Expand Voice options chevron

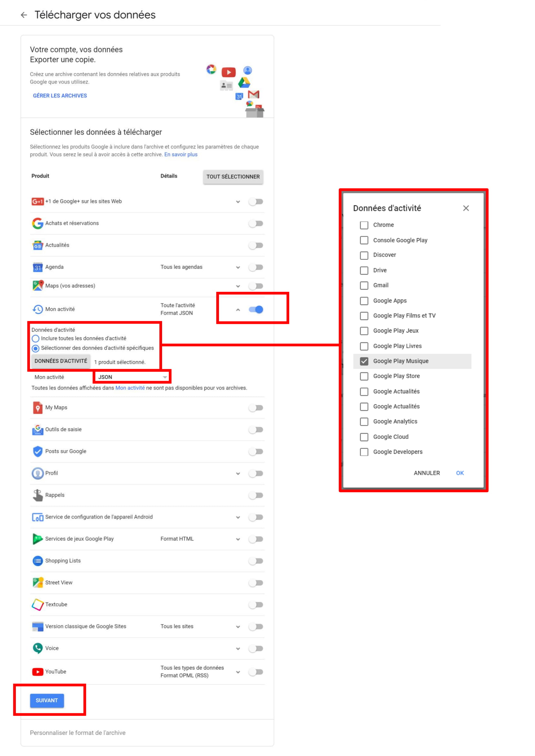click(x=238, y=649)
